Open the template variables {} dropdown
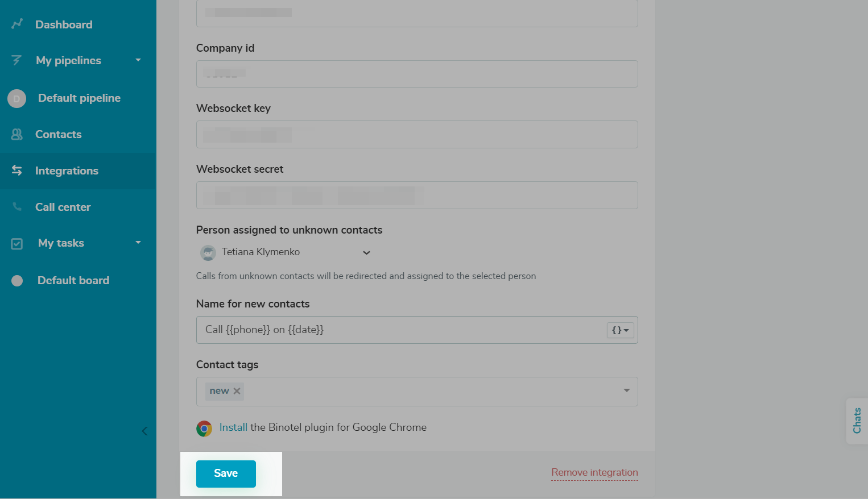The image size is (868, 499). point(620,330)
